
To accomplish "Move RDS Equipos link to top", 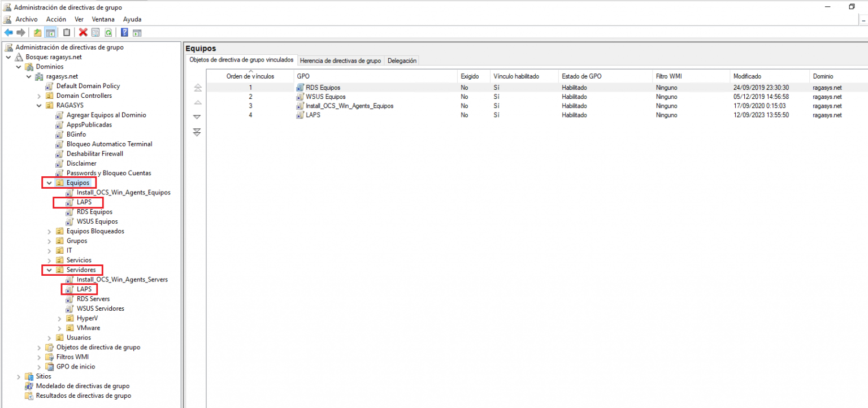I will (x=197, y=88).
